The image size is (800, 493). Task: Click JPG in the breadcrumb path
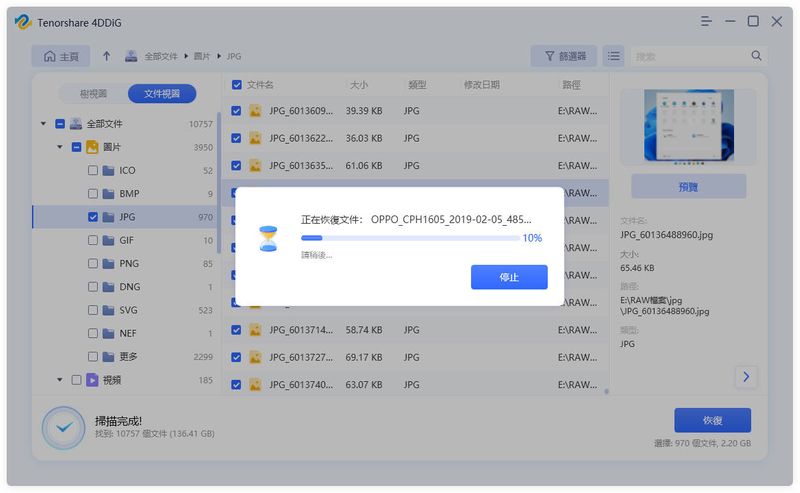tap(234, 57)
